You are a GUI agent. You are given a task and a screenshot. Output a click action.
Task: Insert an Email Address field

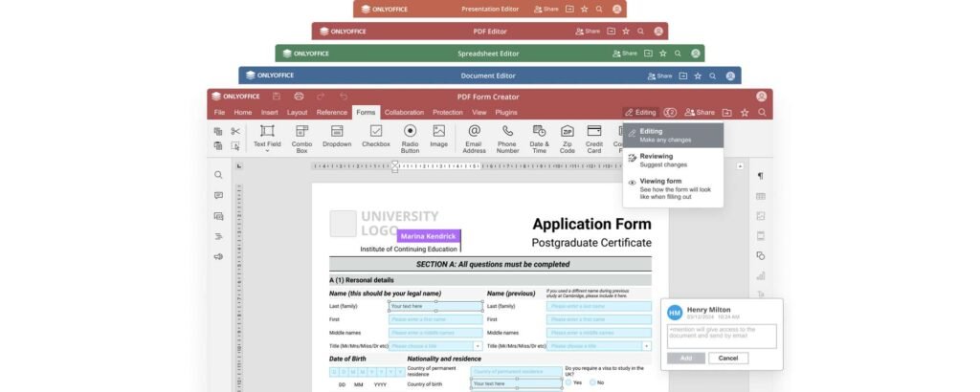pyautogui.click(x=475, y=138)
